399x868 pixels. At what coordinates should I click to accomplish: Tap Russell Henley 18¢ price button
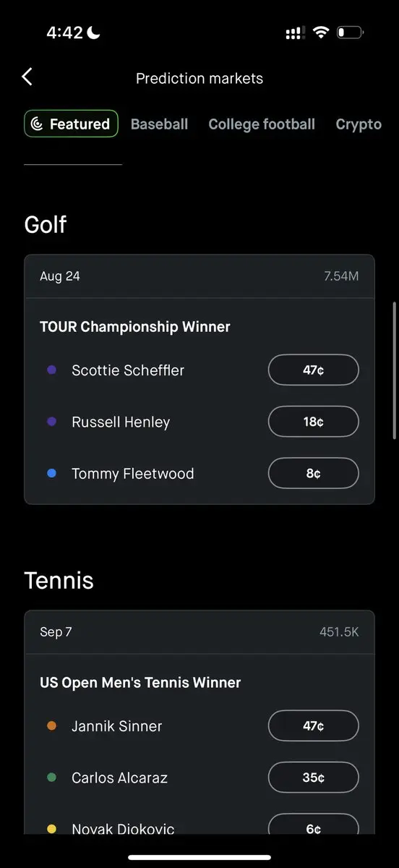[314, 422]
